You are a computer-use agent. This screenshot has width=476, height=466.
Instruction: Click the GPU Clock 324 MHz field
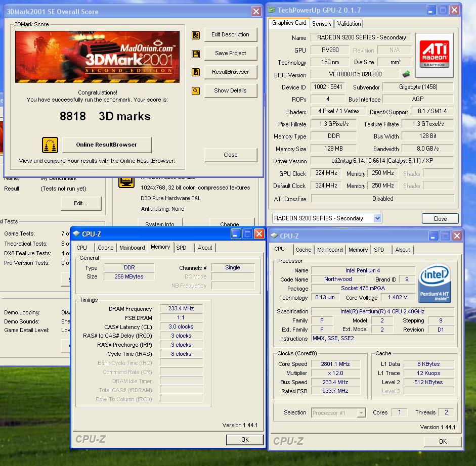(x=326, y=173)
